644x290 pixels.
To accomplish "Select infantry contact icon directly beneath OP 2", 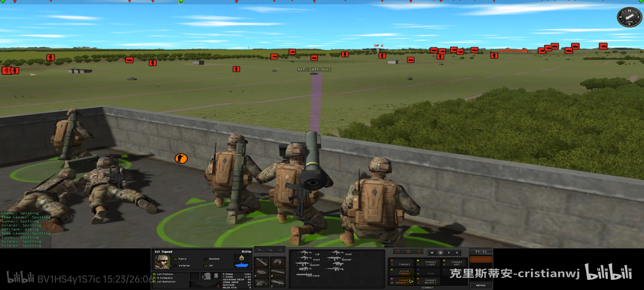I will [x=382, y=56].
